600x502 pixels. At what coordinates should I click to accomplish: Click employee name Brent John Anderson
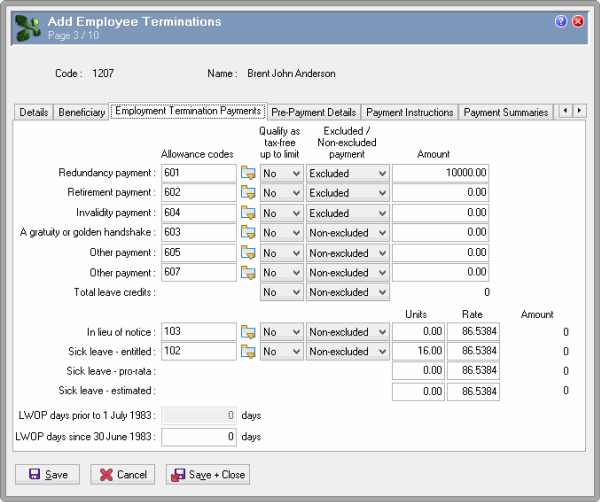coord(291,73)
